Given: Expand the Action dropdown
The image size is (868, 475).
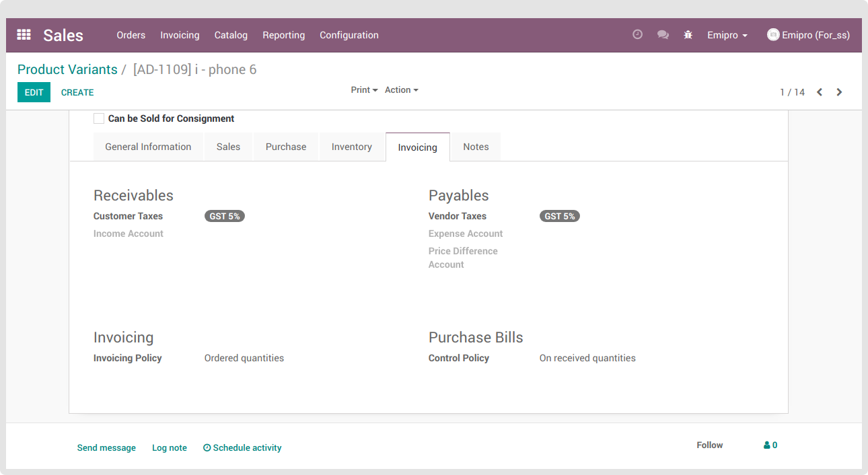Looking at the screenshot, I should point(401,90).
